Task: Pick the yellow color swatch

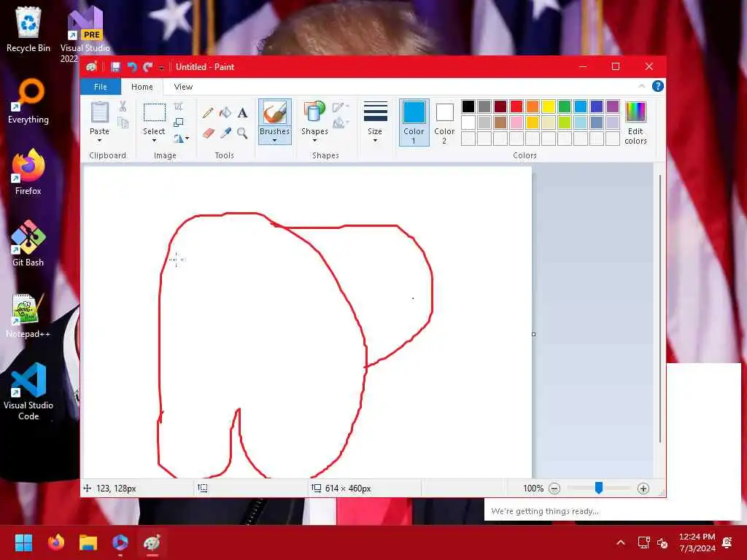Action: 549,106
